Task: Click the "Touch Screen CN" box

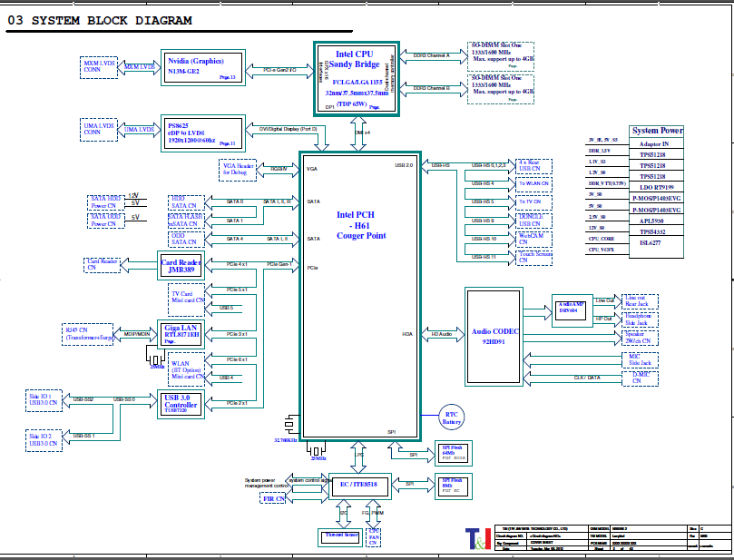Action: pyautogui.click(x=533, y=258)
